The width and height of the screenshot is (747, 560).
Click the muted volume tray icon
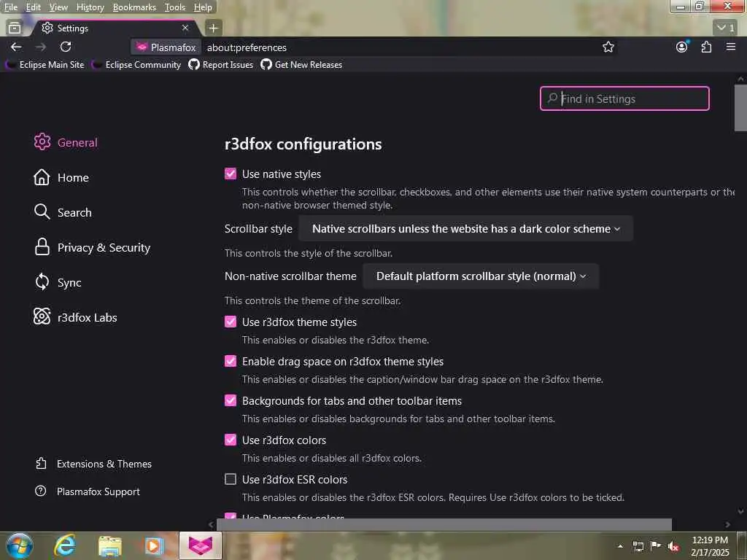[673, 546]
